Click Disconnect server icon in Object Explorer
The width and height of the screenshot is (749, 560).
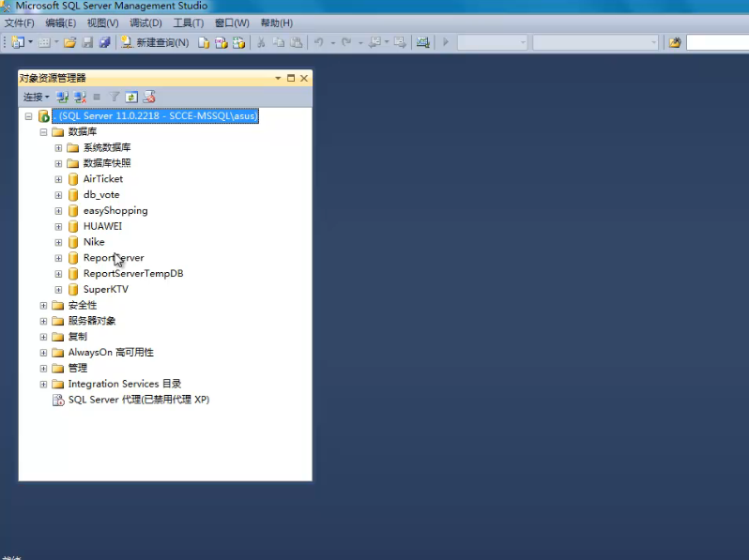[80, 97]
